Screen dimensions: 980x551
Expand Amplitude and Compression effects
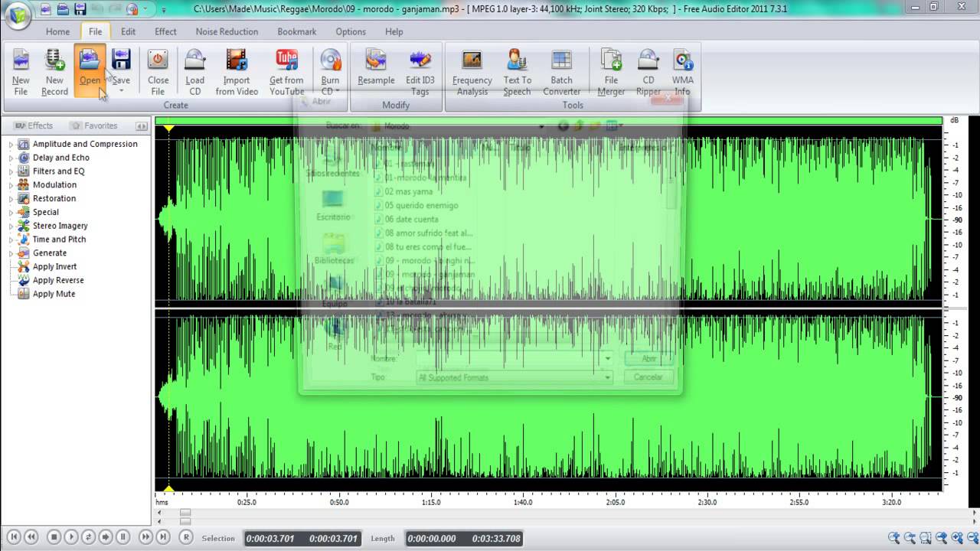11,144
